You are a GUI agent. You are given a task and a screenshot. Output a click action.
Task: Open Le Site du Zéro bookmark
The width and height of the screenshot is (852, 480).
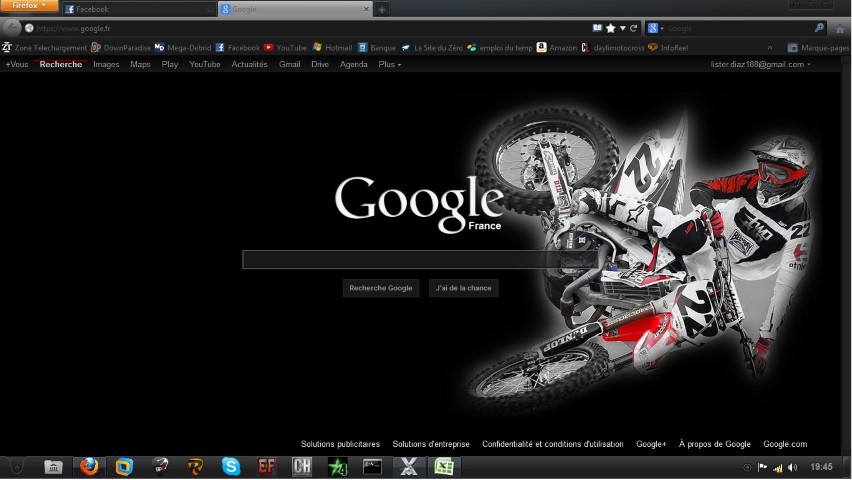point(433,48)
